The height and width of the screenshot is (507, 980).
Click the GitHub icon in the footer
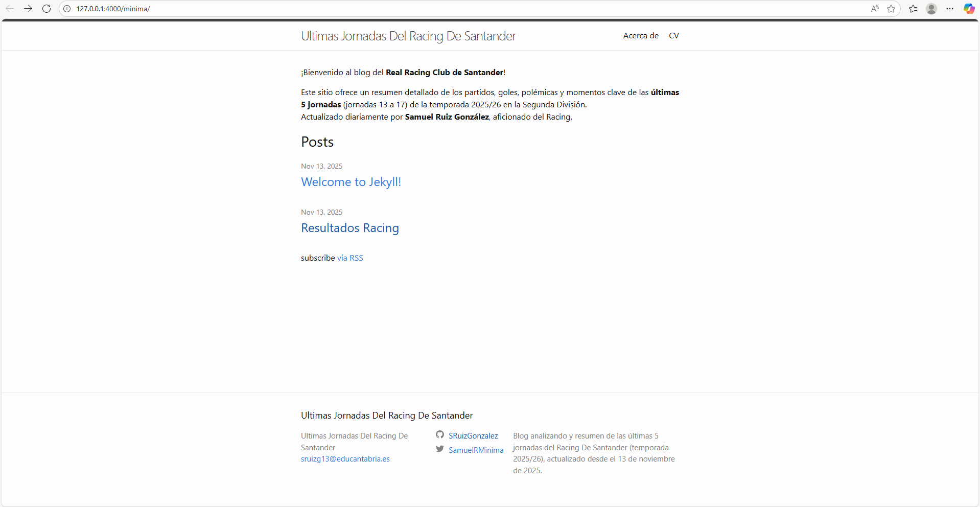click(440, 435)
